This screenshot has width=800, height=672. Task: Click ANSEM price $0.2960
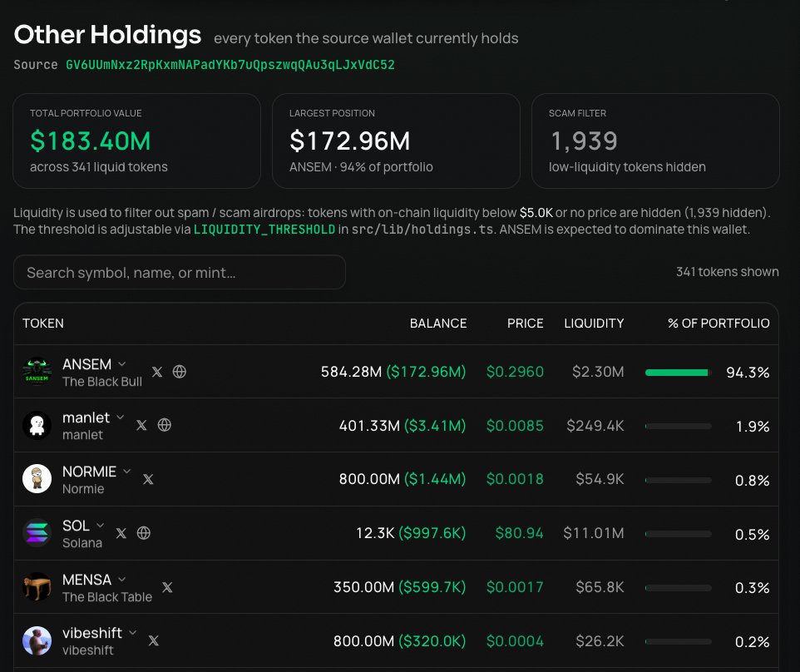[515, 372]
